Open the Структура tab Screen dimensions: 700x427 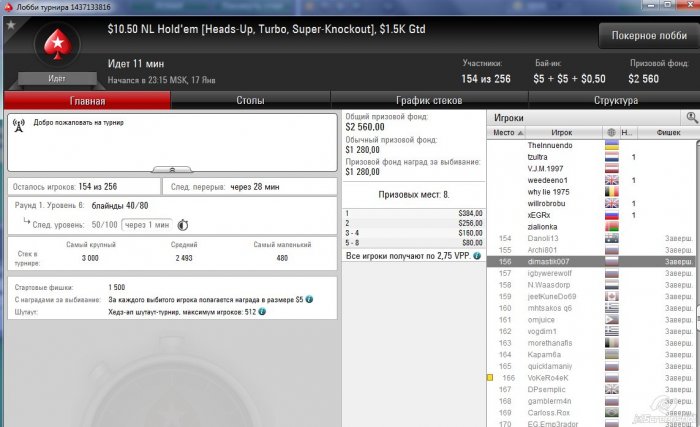click(x=615, y=100)
